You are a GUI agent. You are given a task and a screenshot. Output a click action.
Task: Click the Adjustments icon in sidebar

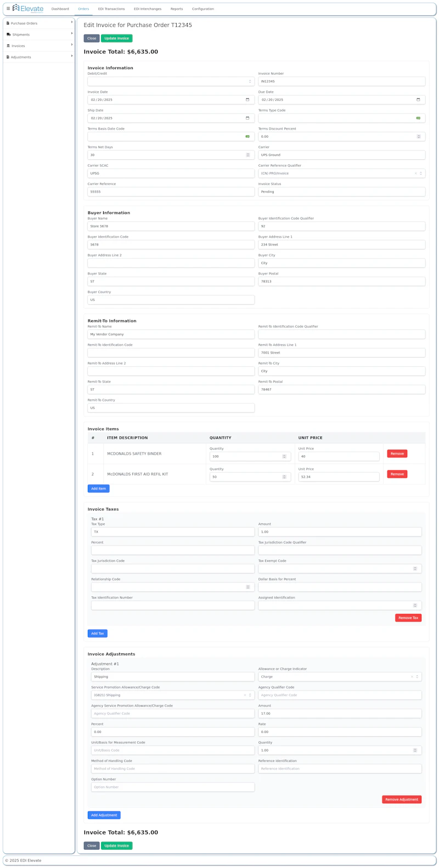[x=8, y=57]
